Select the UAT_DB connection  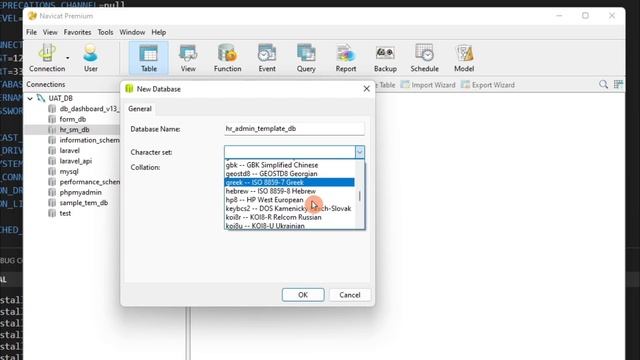(60, 98)
